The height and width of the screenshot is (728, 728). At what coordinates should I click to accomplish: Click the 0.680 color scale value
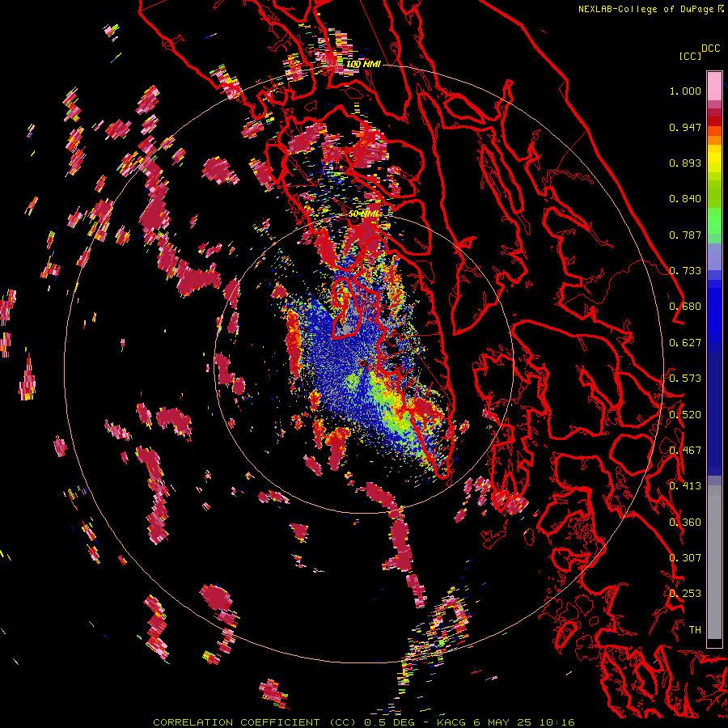coord(685,307)
